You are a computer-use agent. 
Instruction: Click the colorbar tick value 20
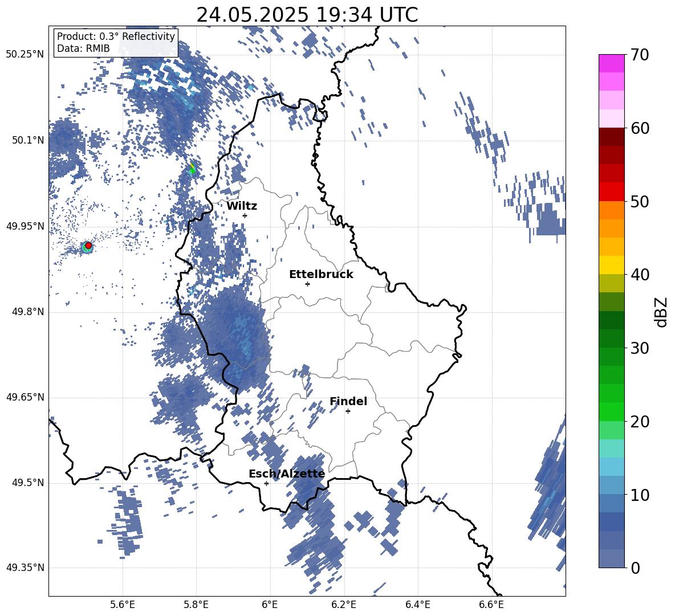tap(640, 422)
